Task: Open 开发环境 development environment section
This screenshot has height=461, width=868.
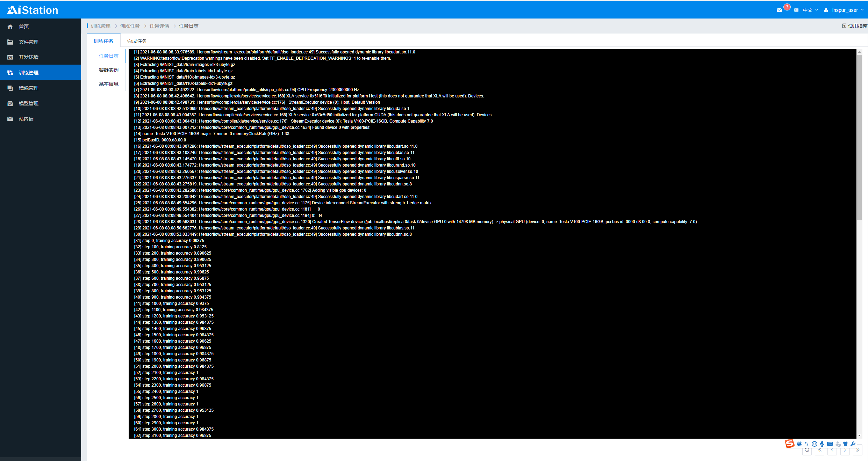Action: coord(28,57)
